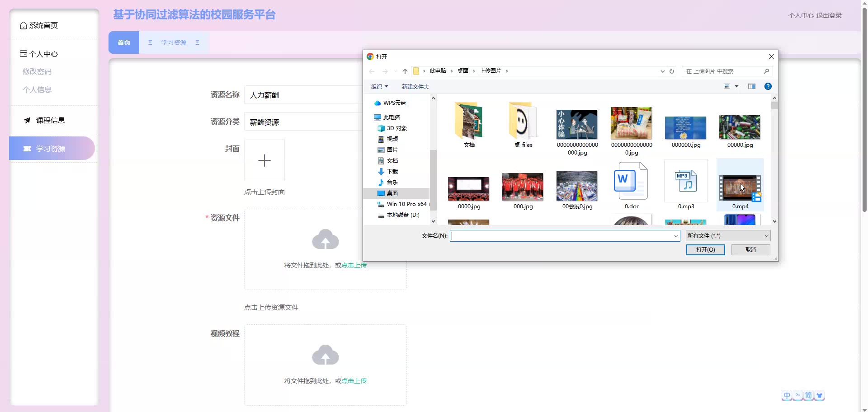The image size is (868, 412).
Task: Expand the view options dropdown arrow
Action: (736, 86)
